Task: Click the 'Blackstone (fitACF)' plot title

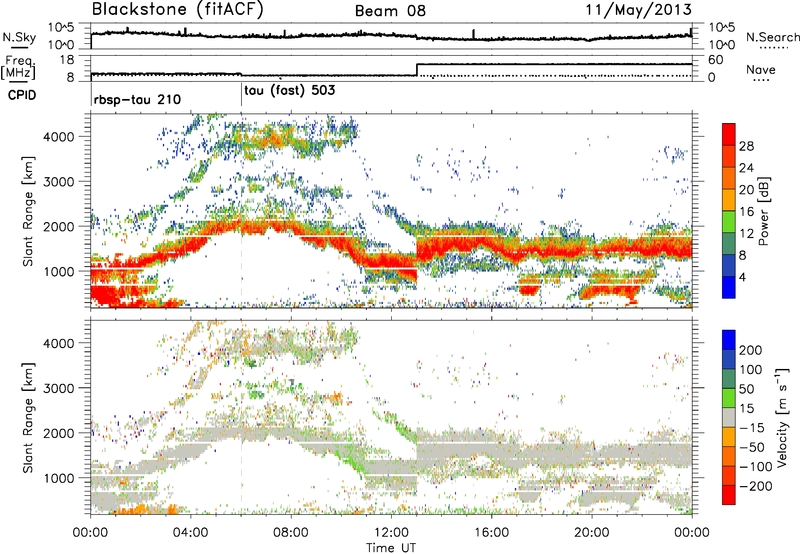Action: click(x=178, y=10)
